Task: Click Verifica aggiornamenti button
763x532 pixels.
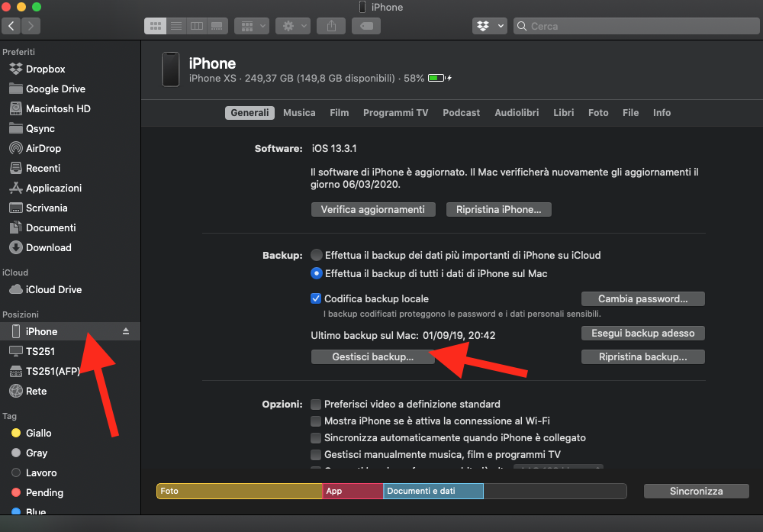Action: 373,210
